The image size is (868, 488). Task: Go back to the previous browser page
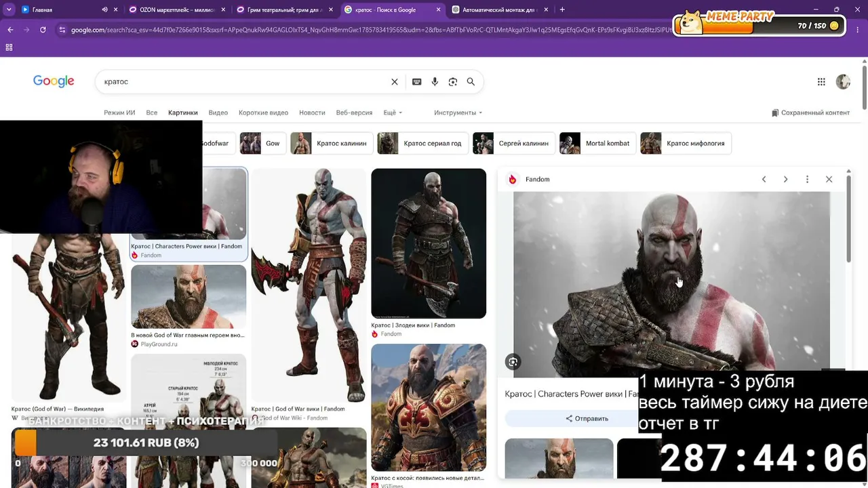[x=10, y=30]
